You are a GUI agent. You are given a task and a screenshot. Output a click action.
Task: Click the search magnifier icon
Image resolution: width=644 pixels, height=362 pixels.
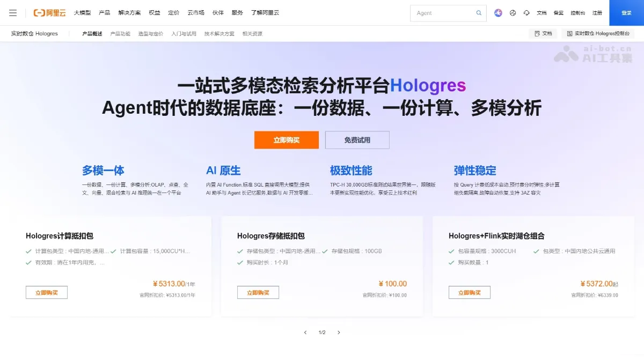point(479,13)
